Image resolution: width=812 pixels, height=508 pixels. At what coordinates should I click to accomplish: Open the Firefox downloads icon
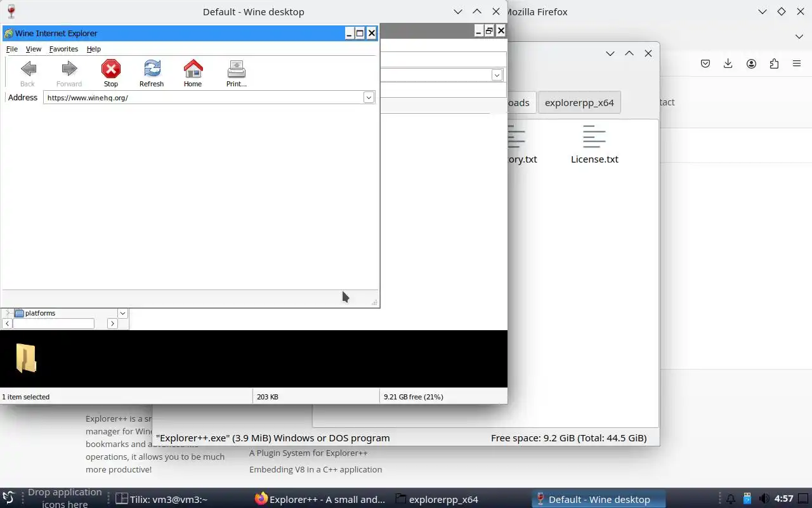point(728,63)
